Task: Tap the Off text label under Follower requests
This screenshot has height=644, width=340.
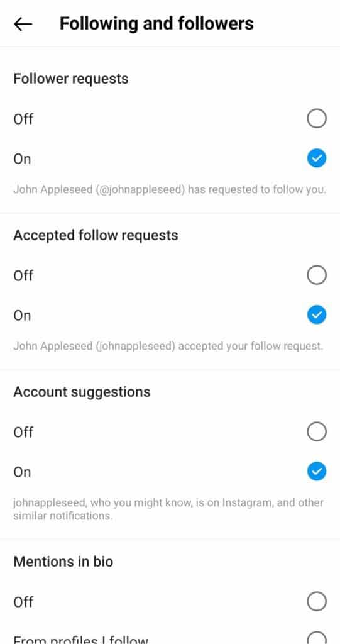Action: 23,119
